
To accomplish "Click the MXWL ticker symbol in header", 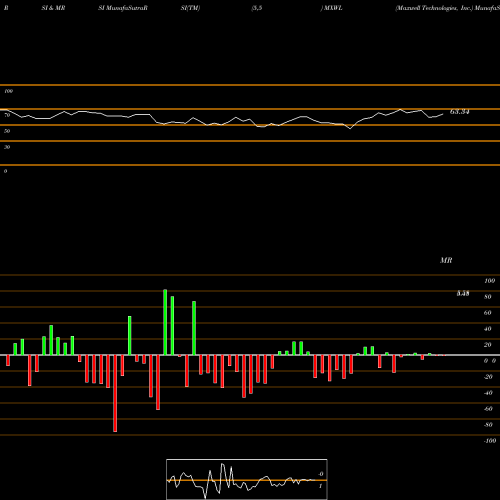I will click(x=333, y=8).
